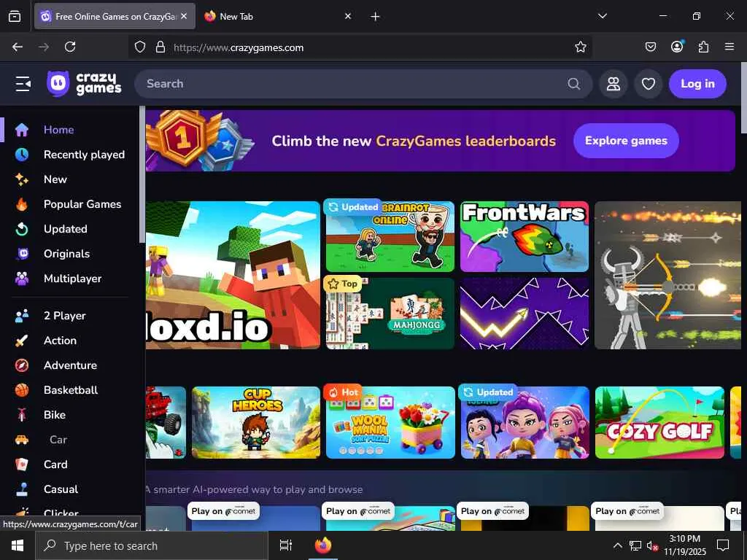Select Recently played in sidebar

point(85,155)
